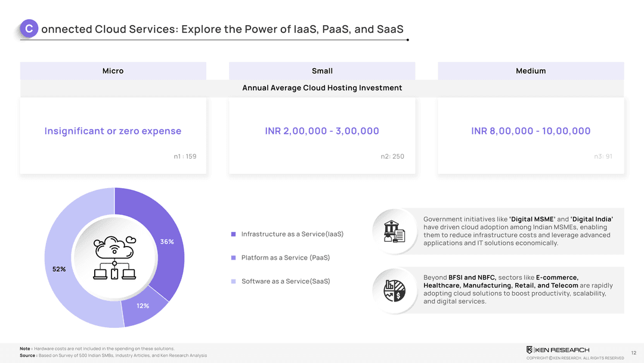Click the purple circled 'C' title icon
The height and width of the screenshot is (363, 644).
click(29, 29)
